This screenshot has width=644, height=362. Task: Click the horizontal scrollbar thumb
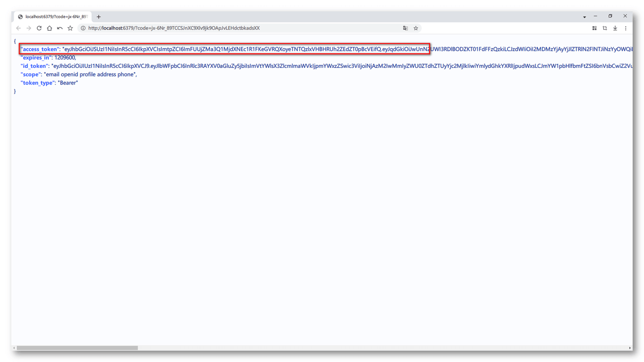(x=77, y=348)
